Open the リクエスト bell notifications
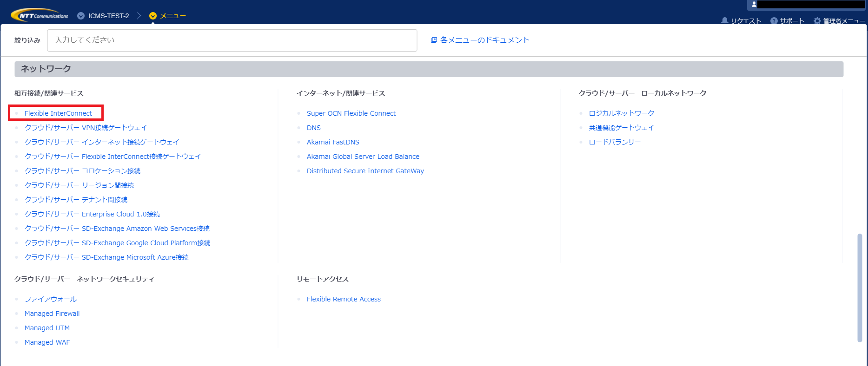The width and height of the screenshot is (868, 366). (741, 21)
